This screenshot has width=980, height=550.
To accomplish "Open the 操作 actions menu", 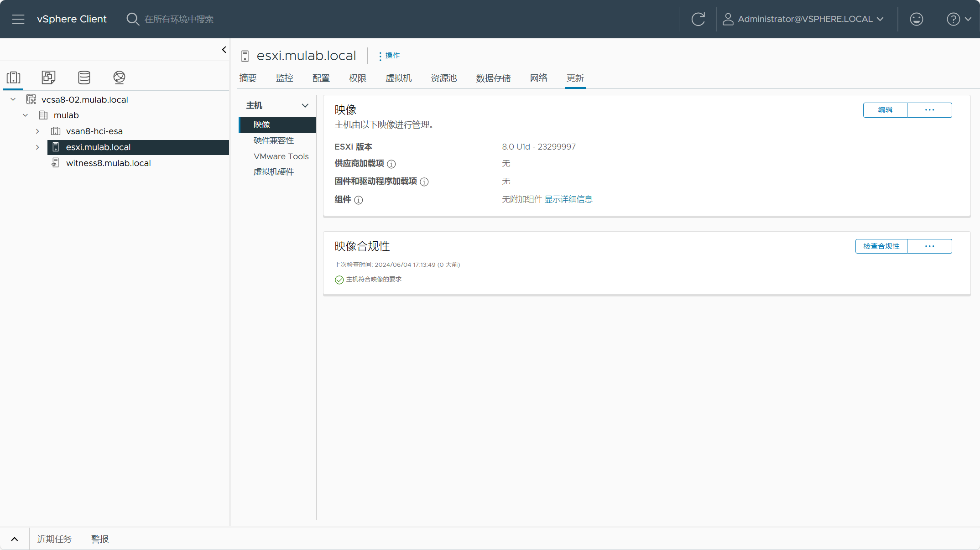I will coord(389,56).
